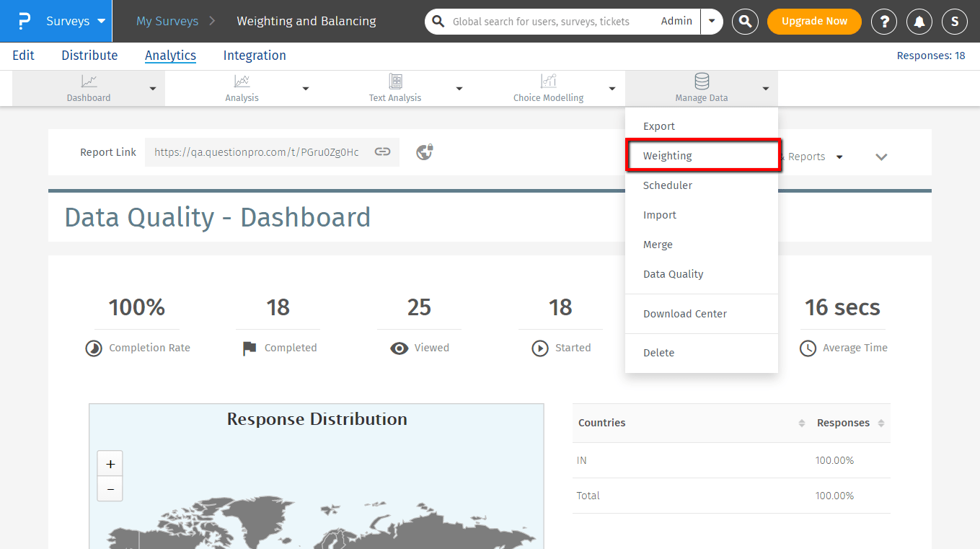Open notifications bell icon
980x549 pixels.
[x=919, y=22]
